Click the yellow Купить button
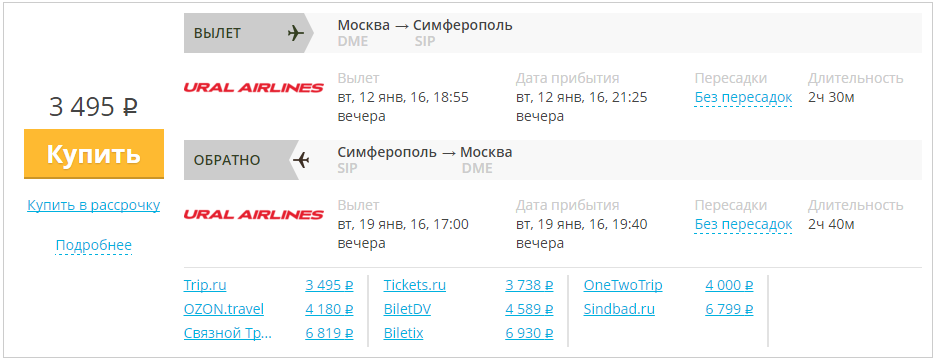 click(94, 154)
